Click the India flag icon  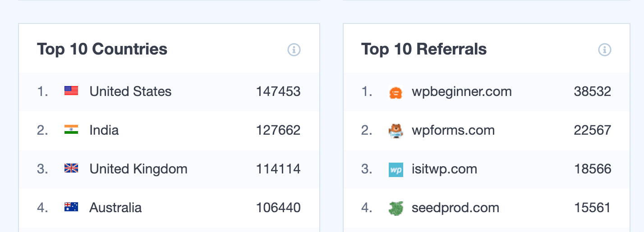[x=71, y=130]
